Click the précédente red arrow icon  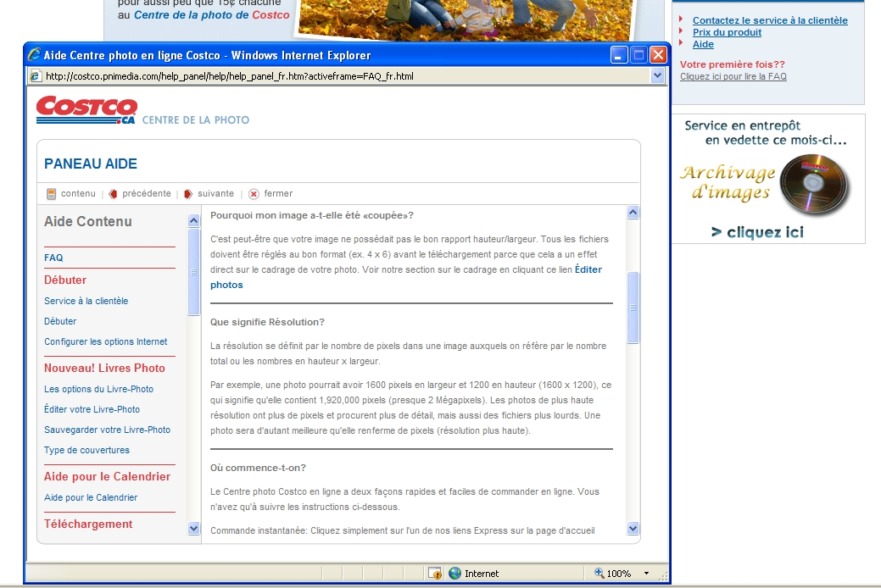[113, 194]
